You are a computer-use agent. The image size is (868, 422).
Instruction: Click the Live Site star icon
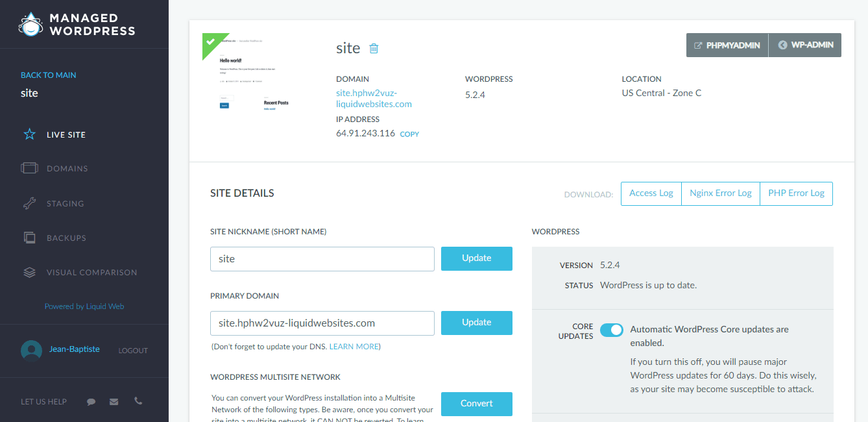coord(29,134)
